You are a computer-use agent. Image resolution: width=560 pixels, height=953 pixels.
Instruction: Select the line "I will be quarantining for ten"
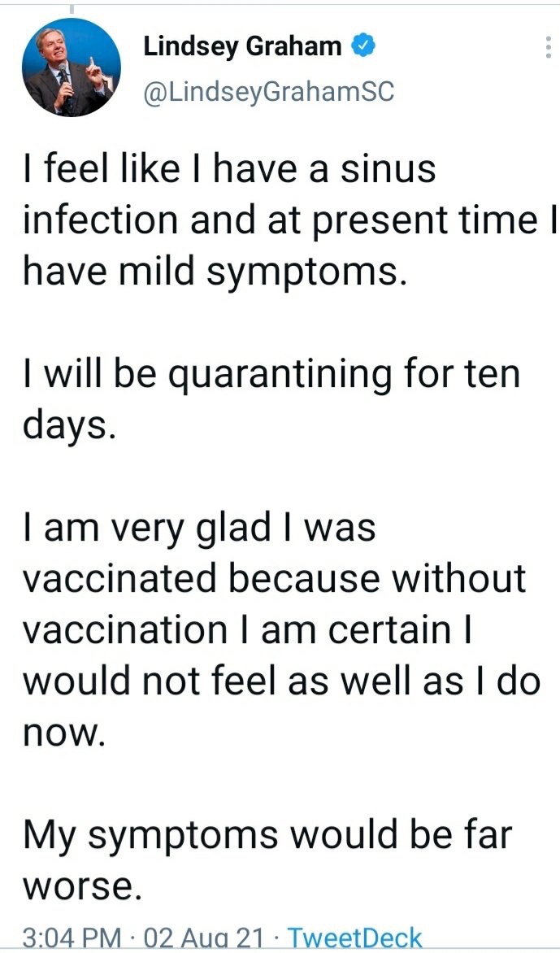pyautogui.click(x=271, y=375)
